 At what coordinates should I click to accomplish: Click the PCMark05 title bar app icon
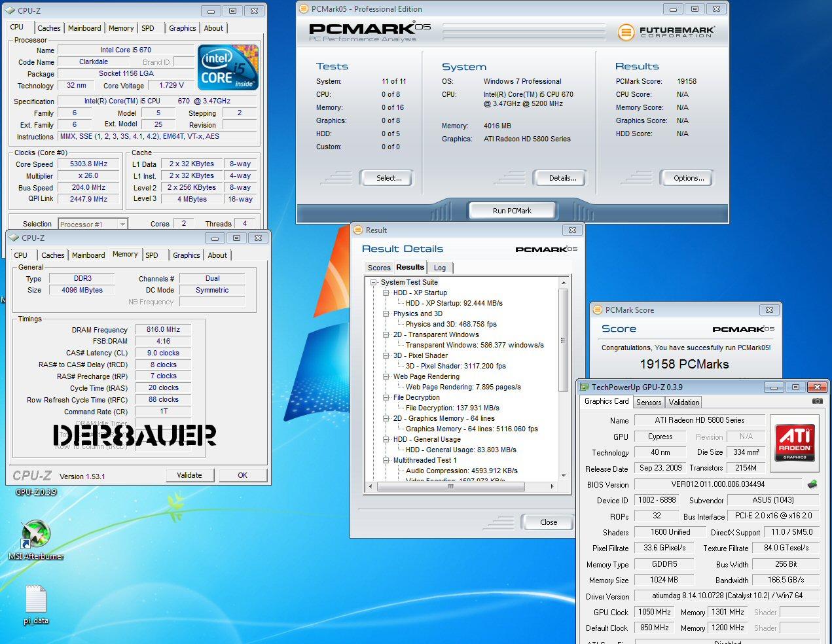click(x=303, y=9)
